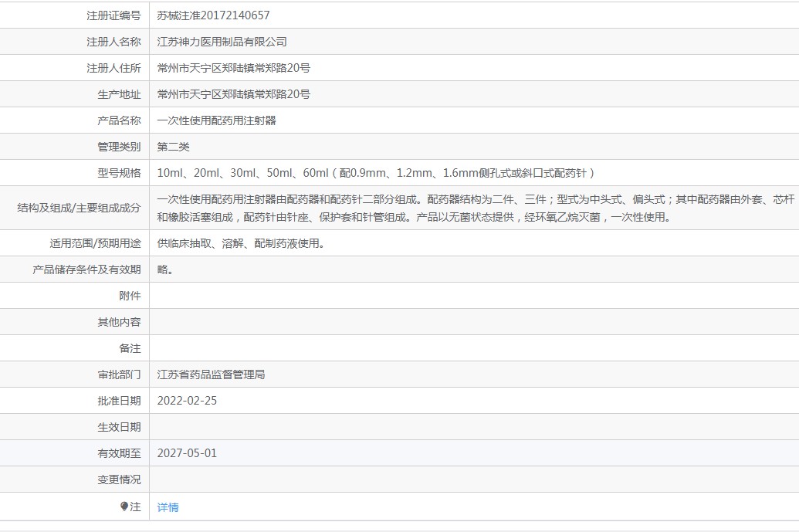This screenshot has width=799, height=532.
Task: Click the 管理类别 label
Action: click(x=119, y=147)
